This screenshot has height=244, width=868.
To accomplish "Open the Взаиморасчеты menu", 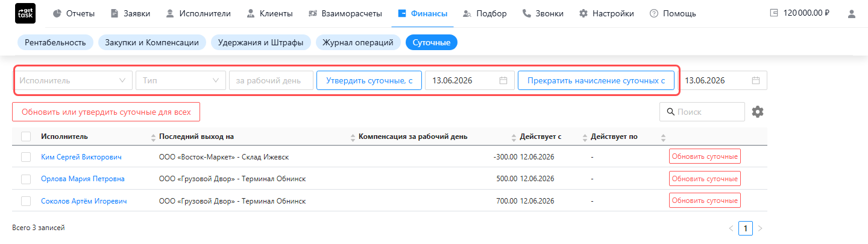I will [x=345, y=13].
